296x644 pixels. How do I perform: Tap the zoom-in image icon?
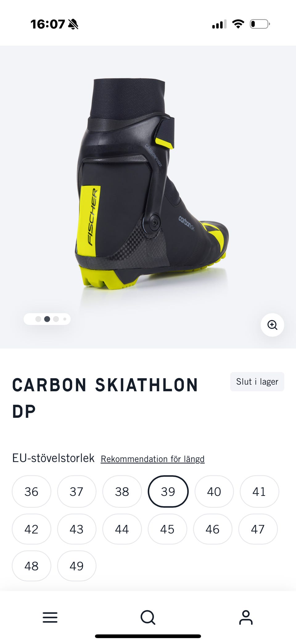(272, 325)
